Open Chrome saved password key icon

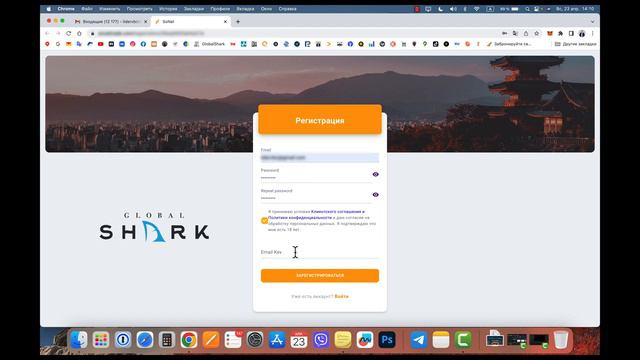point(505,33)
